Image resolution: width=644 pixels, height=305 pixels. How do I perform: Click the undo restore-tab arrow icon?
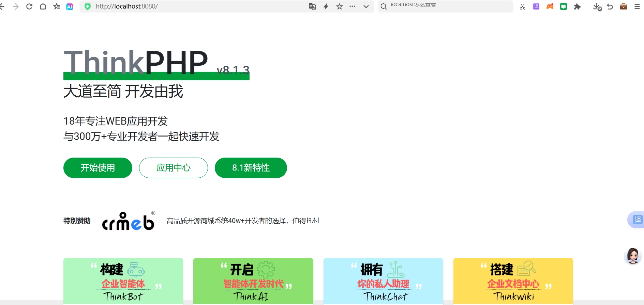coord(610,6)
